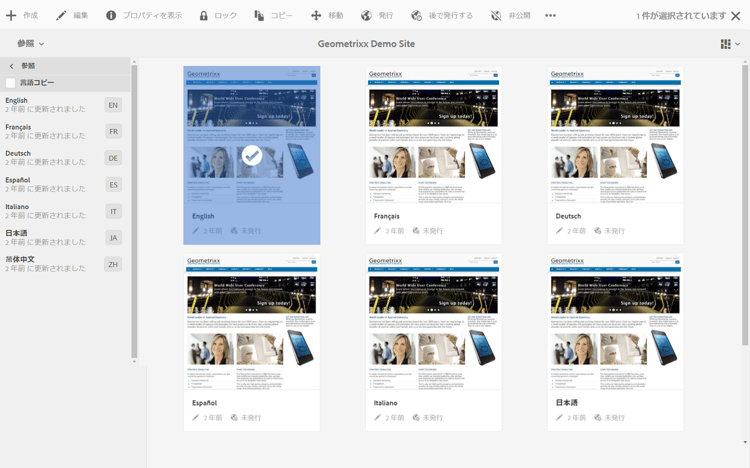Image resolution: width=750 pixels, height=468 pixels.
Task: Go back with the 参照 chevron
Action: tap(11, 66)
